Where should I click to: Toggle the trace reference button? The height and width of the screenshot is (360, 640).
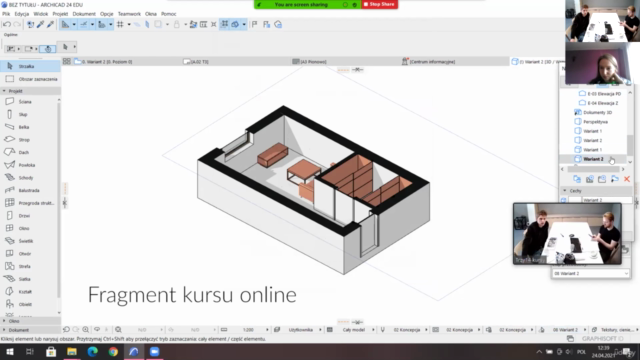pos(158,24)
